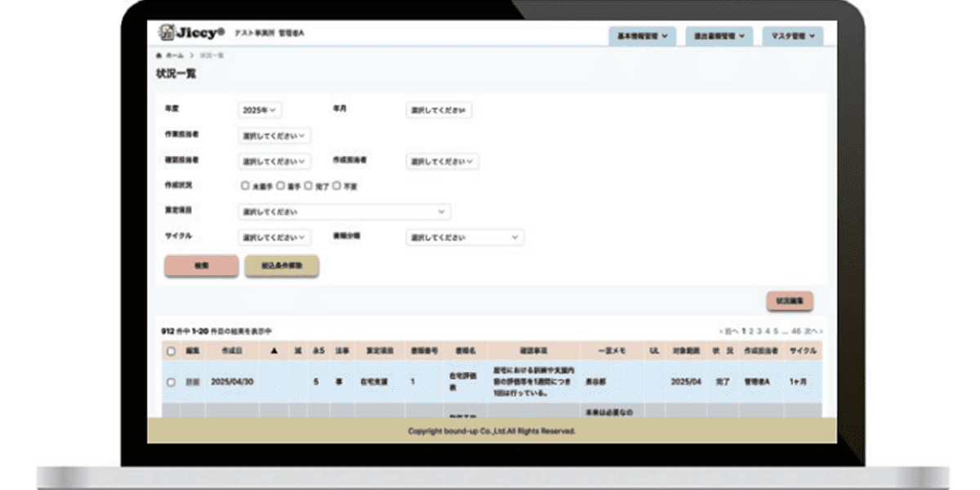Open the 作業担当者 dropdown

coord(274,136)
